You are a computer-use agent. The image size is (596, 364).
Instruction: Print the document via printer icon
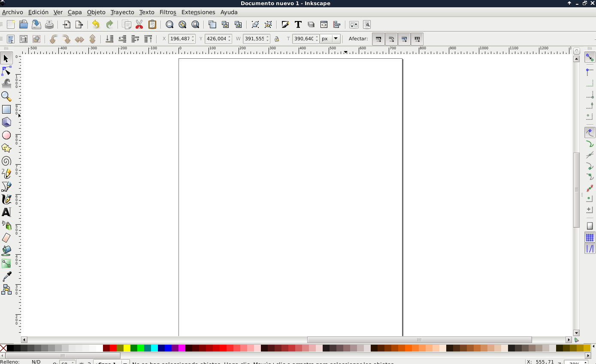(x=49, y=24)
